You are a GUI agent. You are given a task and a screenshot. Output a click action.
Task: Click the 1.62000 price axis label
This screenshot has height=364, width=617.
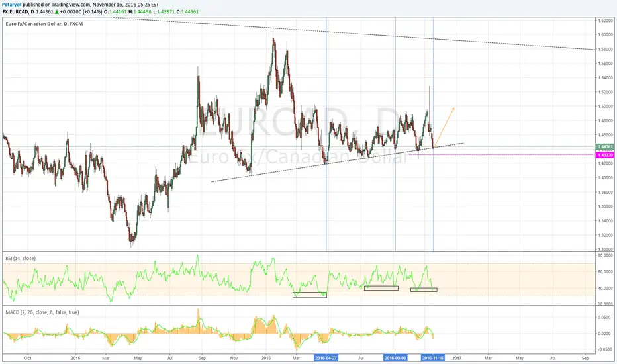606,20
